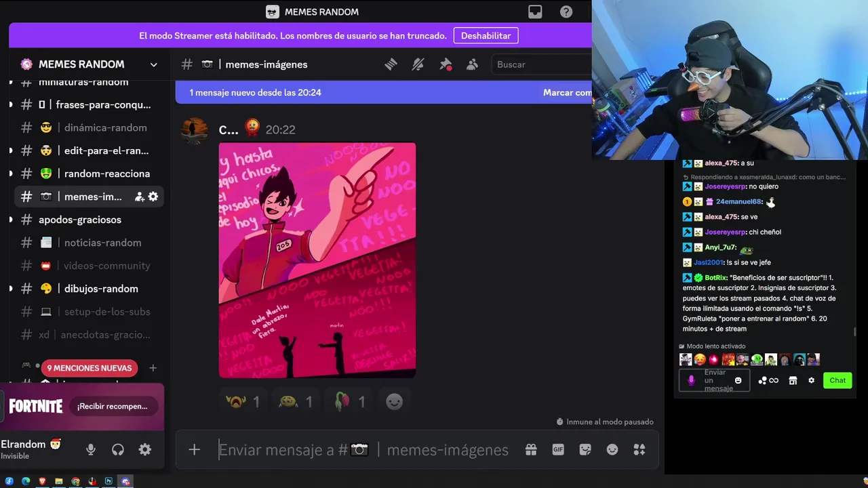Click Marcar como leído in new message bar
The height and width of the screenshot is (488, 868).
(x=567, y=93)
